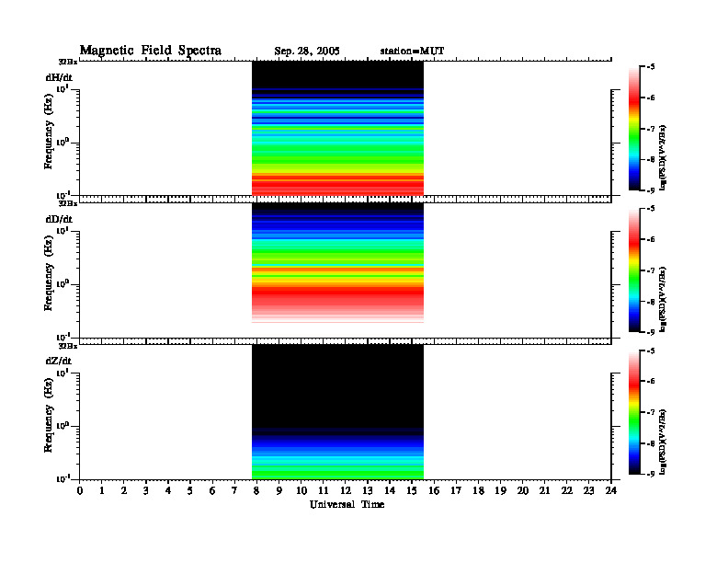Click hour 8 on the Universal Time axis
Image resolution: width=728 pixels, height=563 pixels.
pyautogui.click(x=256, y=491)
